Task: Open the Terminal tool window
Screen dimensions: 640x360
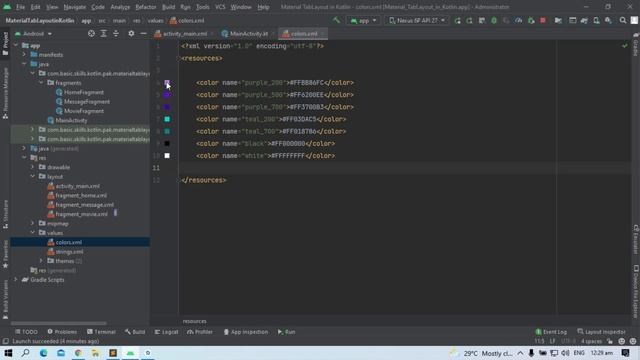Action: [101, 332]
